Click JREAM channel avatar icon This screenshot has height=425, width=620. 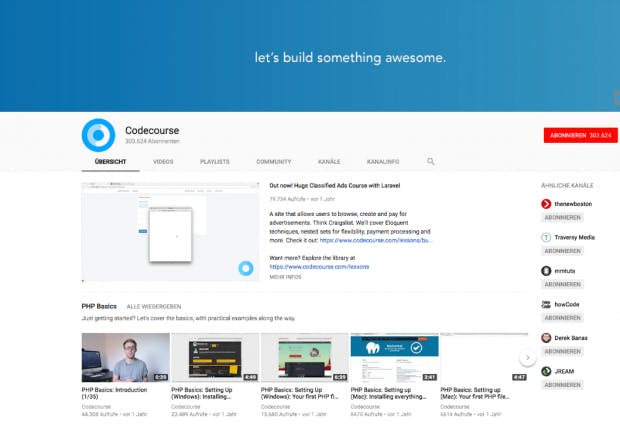click(x=546, y=371)
